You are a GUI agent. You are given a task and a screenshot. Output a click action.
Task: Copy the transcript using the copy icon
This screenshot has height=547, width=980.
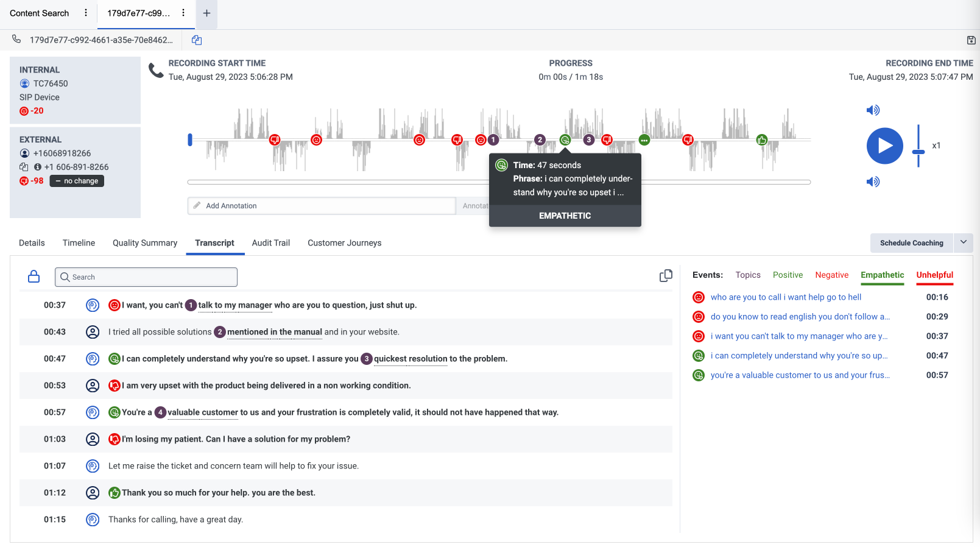pyautogui.click(x=666, y=276)
